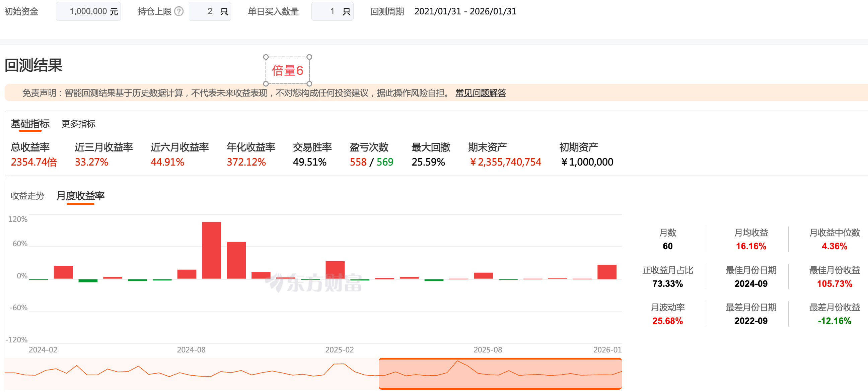Viewport: 868px width, 392px height.
Task: Select the 倍量6 annotation text box
Action: point(287,70)
